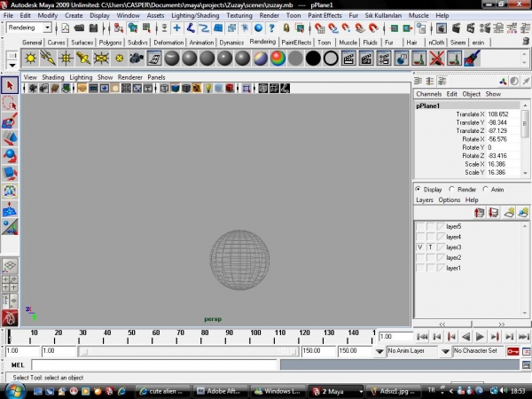Image resolution: width=532 pixels, height=399 pixels.
Task: Open the 3D Paint brush shelf icon
Action: click(472, 59)
